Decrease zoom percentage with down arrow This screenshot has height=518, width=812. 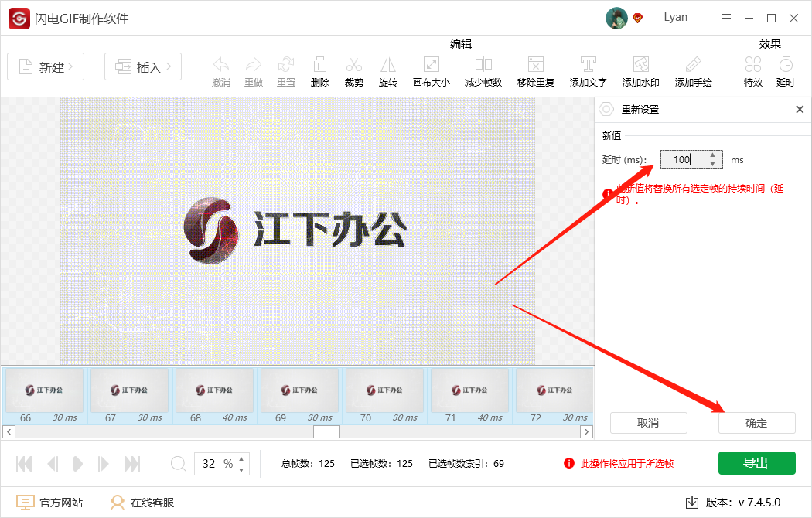click(x=241, y=469)
